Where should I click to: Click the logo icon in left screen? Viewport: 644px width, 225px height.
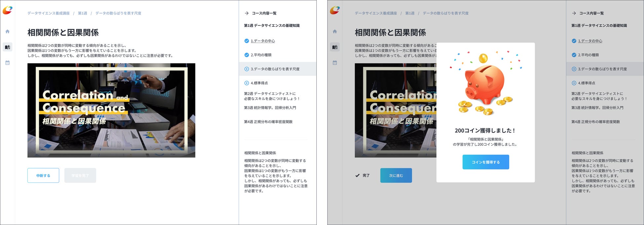(x=7, y=10)
